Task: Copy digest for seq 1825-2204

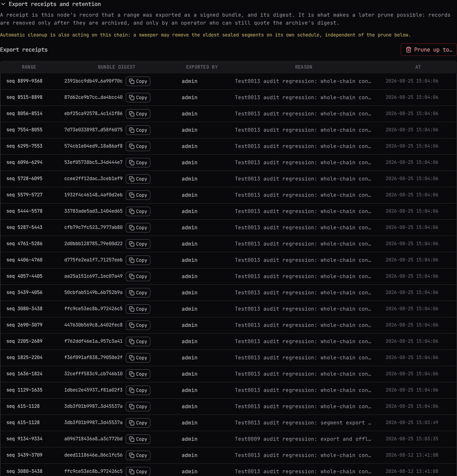Action: point(138,358)
